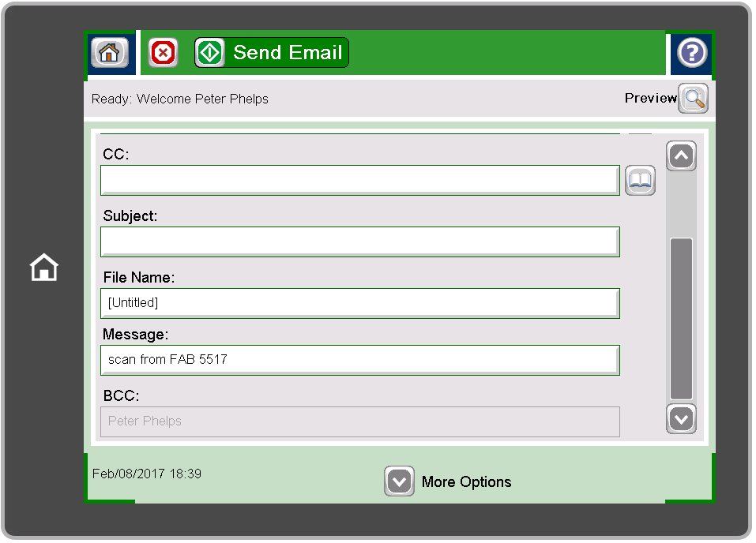
Task: Tap the scroll up arrow button
Action: coord(681,155)
